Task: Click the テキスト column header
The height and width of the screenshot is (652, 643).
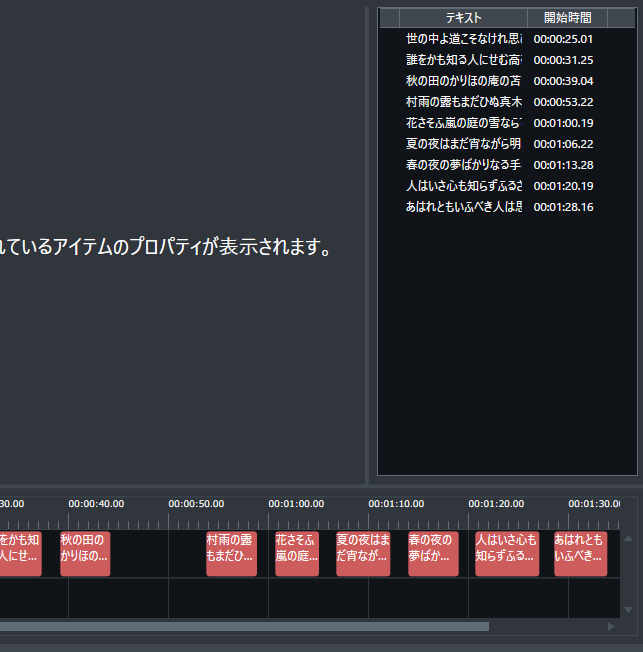Action: [x=463, y=18]
